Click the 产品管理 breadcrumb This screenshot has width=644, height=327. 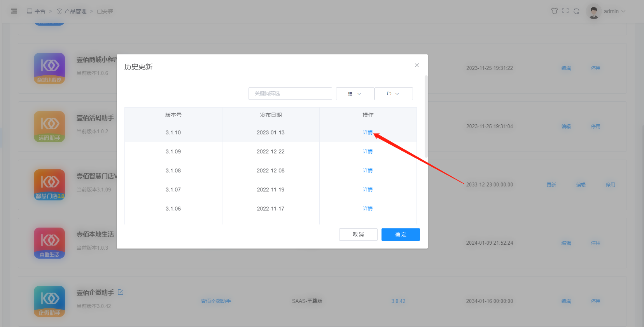(72, 11)
